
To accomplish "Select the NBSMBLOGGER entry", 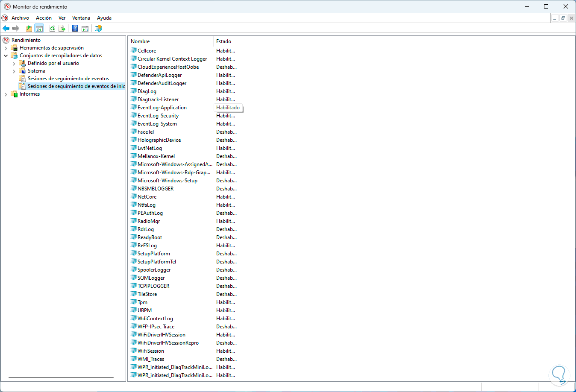I will pyautogui.click(x=156, y=189).
